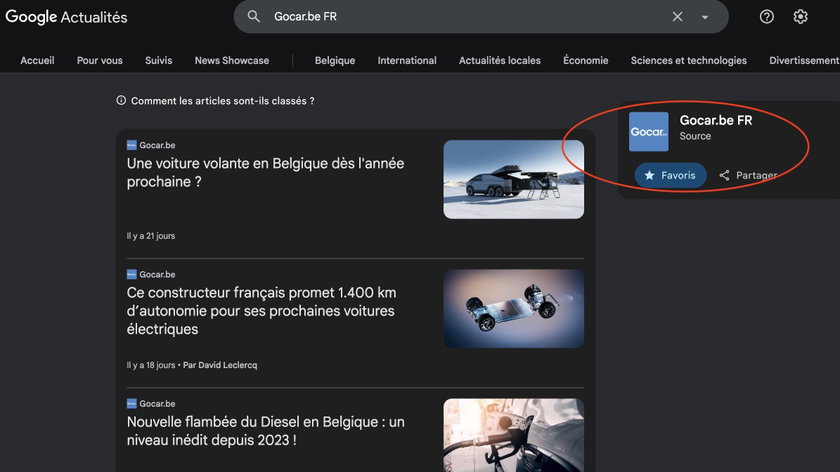Open the electric chassis article thumbnail
The image size is (840, 472).
click(x=513, y=309)
